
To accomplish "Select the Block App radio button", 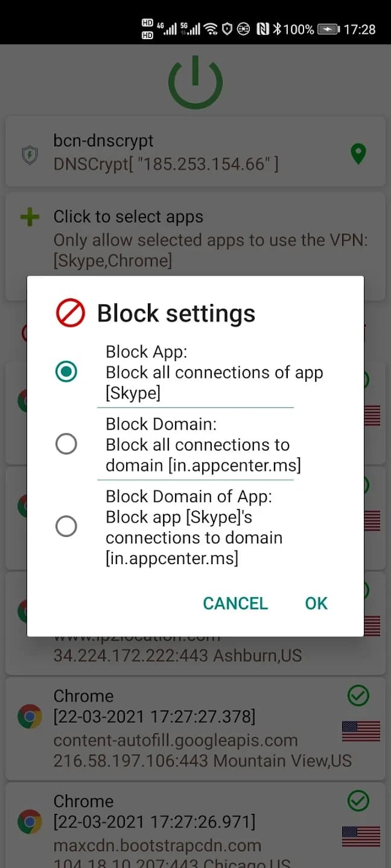I will point(66,371).
